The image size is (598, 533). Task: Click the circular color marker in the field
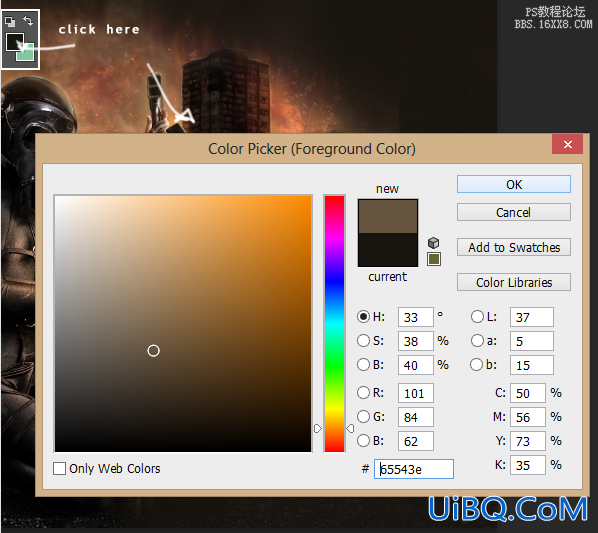pyautogui.click(x=153, y=350)
